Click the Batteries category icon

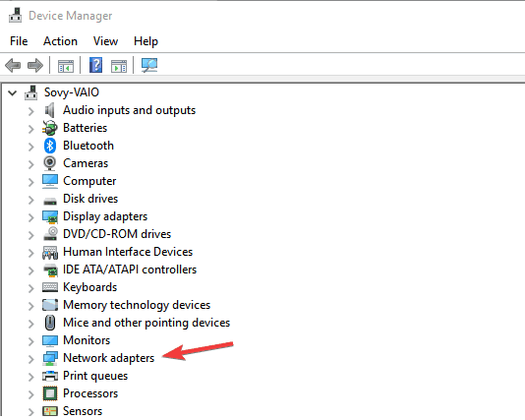[50, 128]
